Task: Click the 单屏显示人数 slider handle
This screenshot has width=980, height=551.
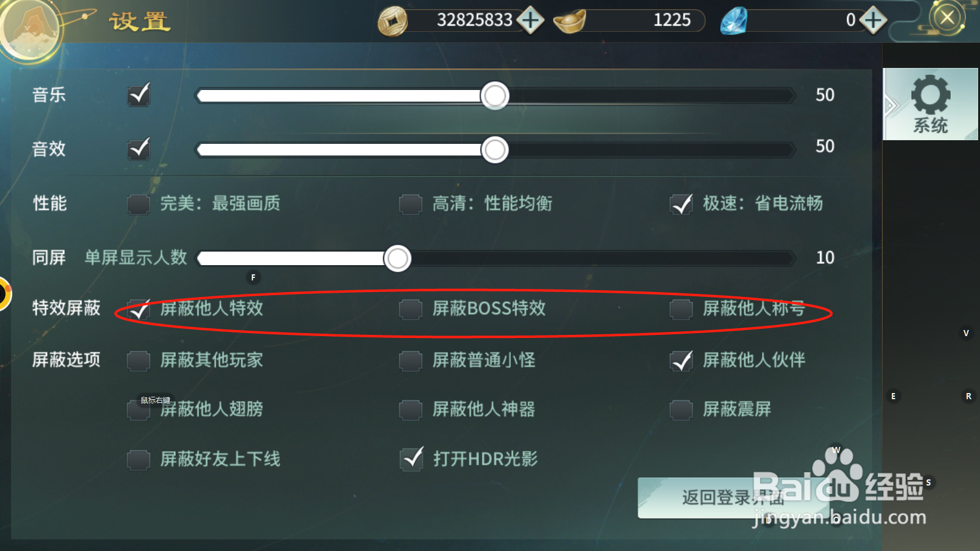Action: 398,258
